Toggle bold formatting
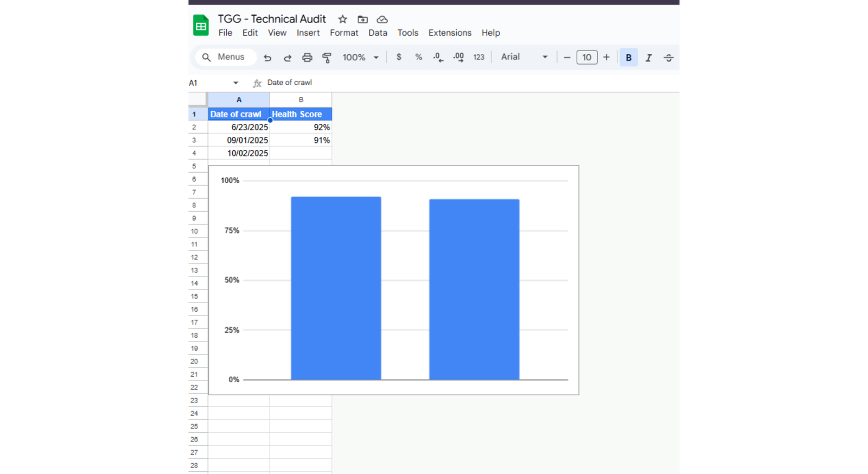The height and width of the screenshot is (474, 868). tap(628, 58)
